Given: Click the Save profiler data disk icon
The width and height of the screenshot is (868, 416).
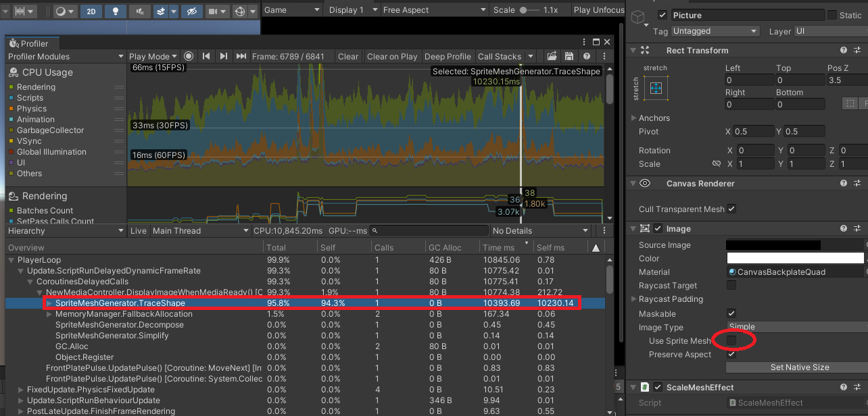Looking at the screenshot, I should 569,57.
